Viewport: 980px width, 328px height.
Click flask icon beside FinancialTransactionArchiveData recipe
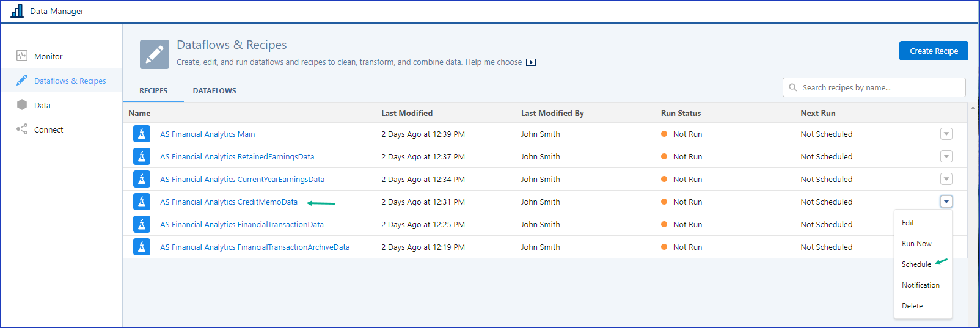[x=142, y=247]
